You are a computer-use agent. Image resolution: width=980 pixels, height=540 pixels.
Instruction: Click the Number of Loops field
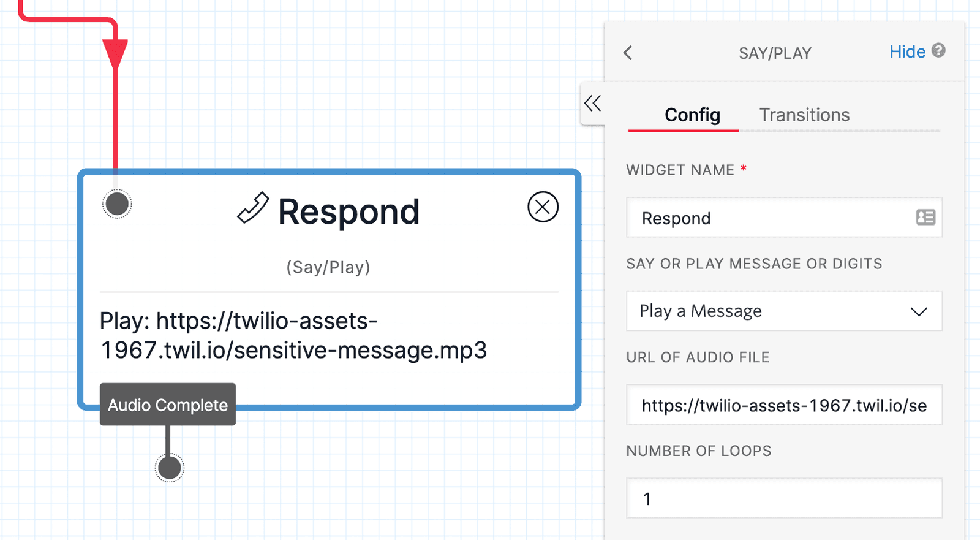pyautogui.click(x=783, y=499)
